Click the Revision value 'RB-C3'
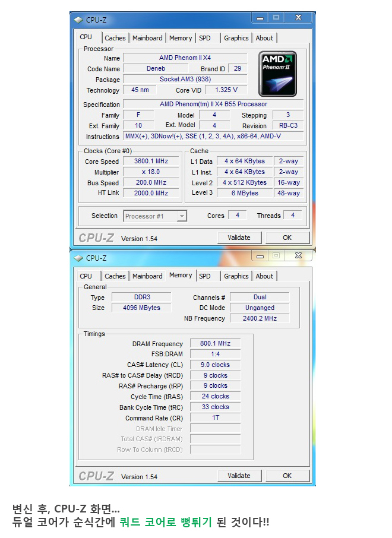The height and width of the screenshot is (538, 392). pos(288,125)
